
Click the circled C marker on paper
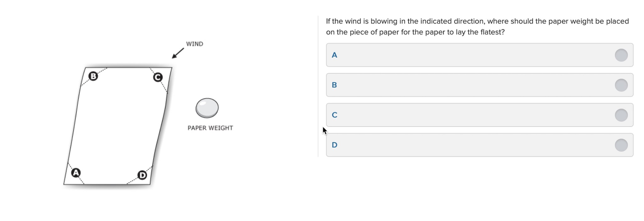(x=158, y=77)
